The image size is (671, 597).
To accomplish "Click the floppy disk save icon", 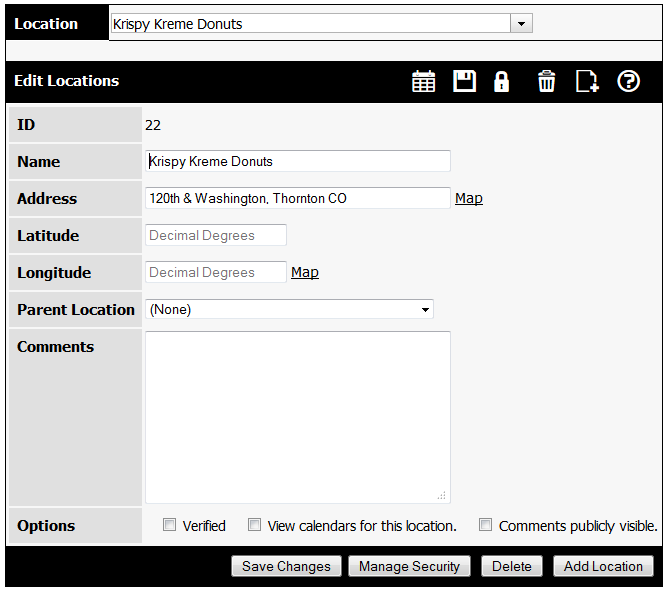I will (464, 81).
